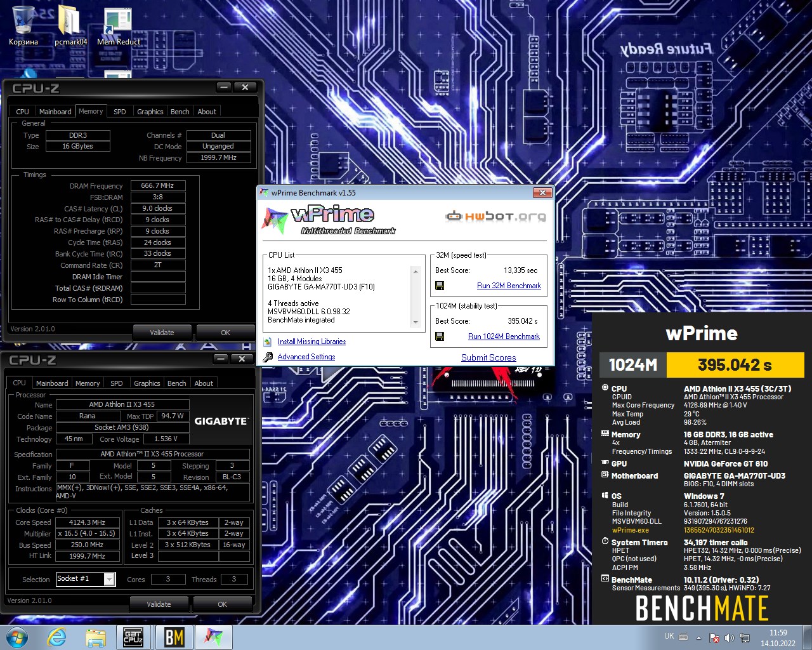
Task: Click the network tray icon
Action: 745,638
